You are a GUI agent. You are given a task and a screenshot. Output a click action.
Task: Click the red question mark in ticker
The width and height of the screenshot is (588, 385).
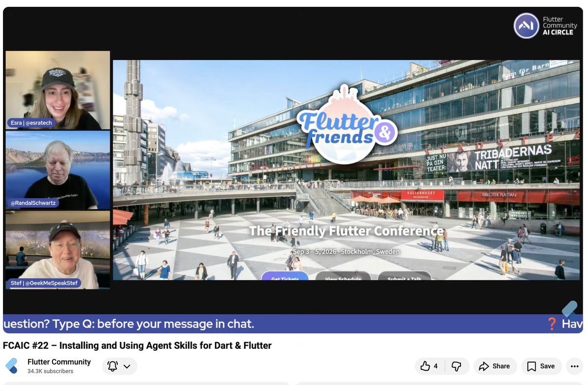(552, 324)
